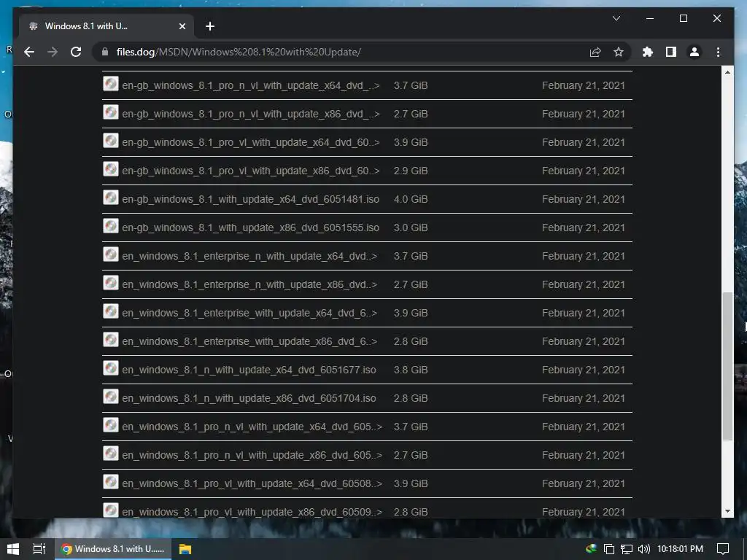Click the 4.0 GiB size text

tap(411, 200)
